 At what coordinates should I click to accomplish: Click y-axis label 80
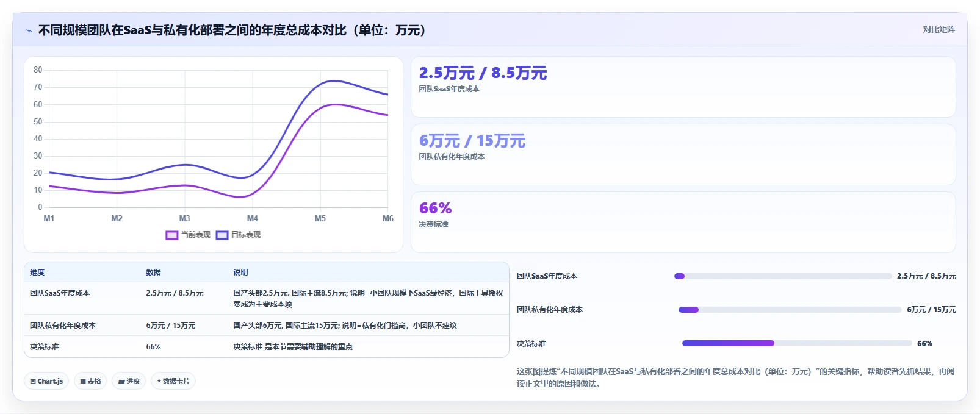pos(38,70)
